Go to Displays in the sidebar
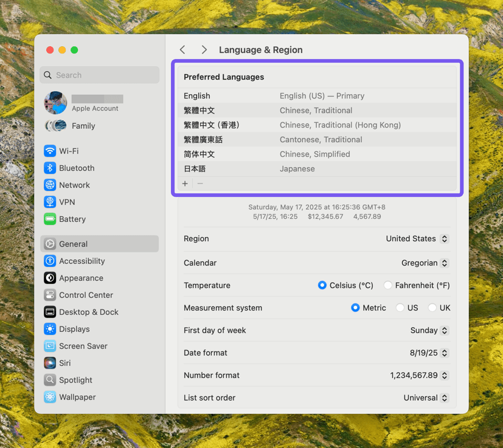The width and height of the screenshot is (503, 448). 74,329
